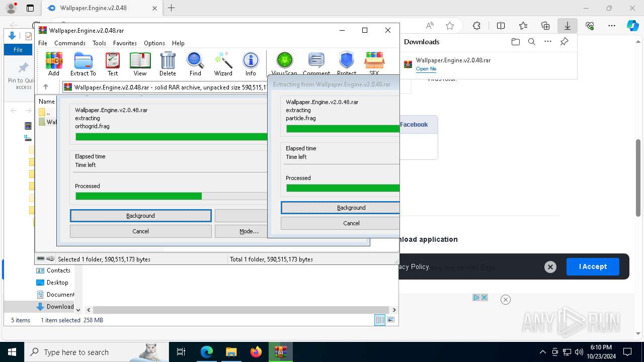Toggle Edge split screen icon
Viewport: 644px width, 362px height.
pyautogui.click(x=501, y=26)
